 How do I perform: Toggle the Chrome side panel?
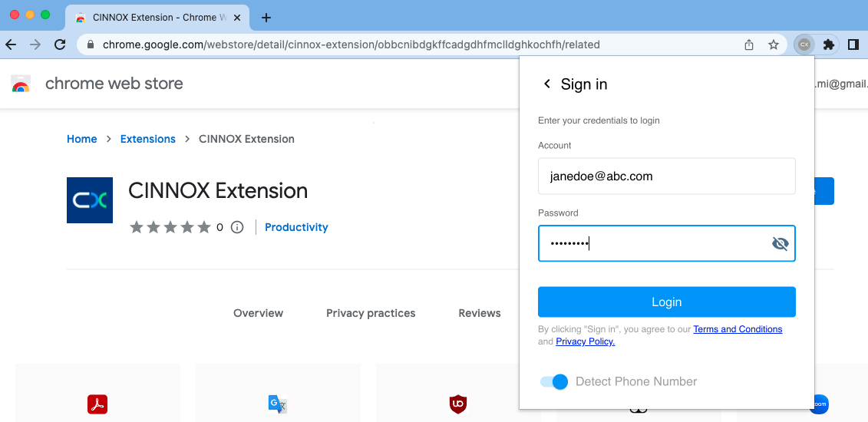click(853, 45)
